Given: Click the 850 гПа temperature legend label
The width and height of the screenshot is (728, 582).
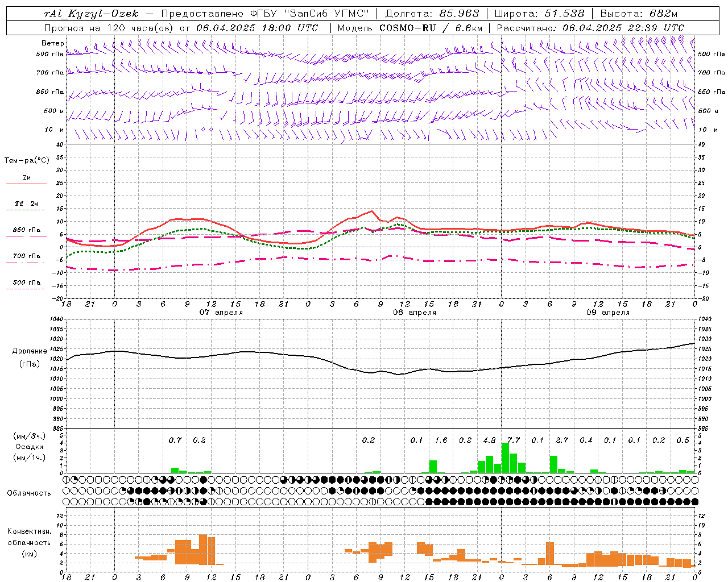Looking at the screenshot, I should point(27,230).
